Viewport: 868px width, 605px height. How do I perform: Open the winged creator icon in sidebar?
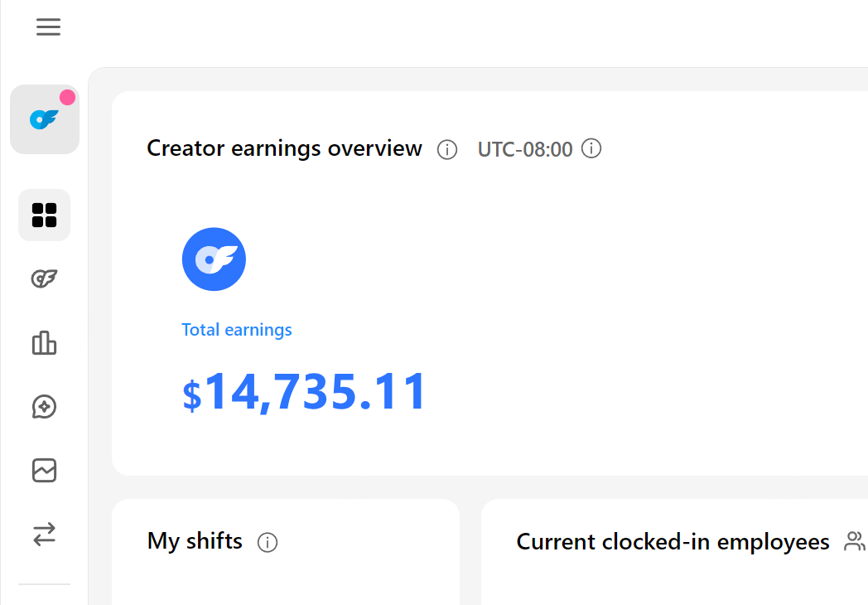pyautogui.click(x=44, y=279)
